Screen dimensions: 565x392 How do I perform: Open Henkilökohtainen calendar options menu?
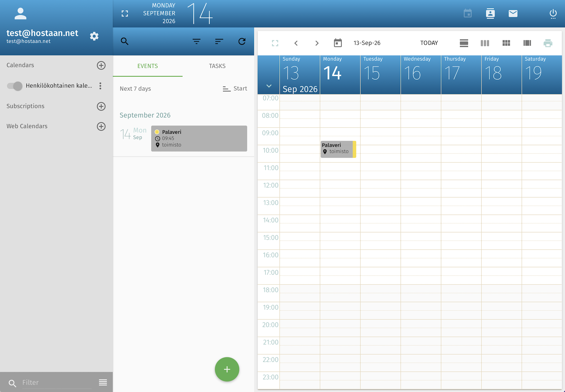click(x=100, y=86)
